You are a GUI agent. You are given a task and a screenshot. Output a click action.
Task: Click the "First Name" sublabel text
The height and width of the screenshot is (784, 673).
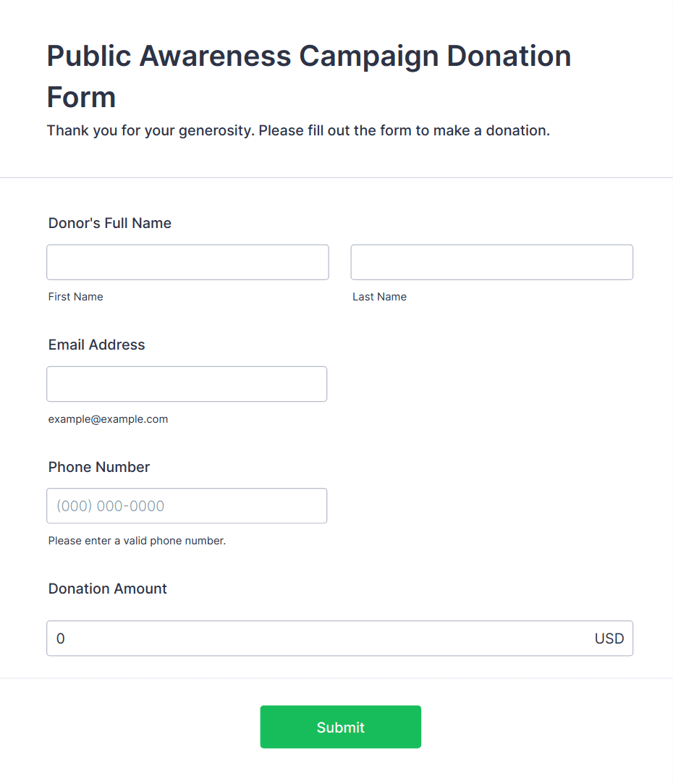76,297
